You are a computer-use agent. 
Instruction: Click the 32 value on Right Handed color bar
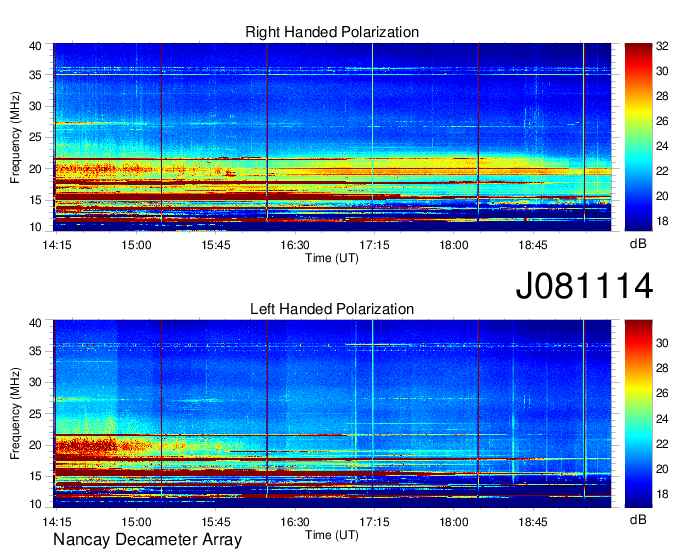pyautogui.click(x=662, y=46)
